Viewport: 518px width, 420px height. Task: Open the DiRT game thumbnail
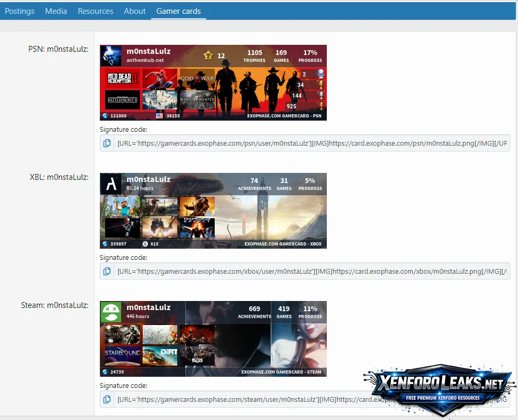point(160,356)
